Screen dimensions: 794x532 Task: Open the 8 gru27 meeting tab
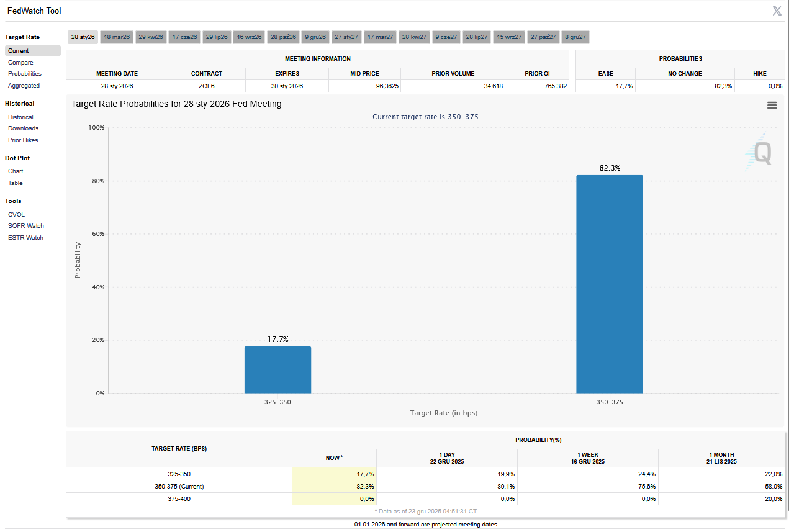pos(575,37)
